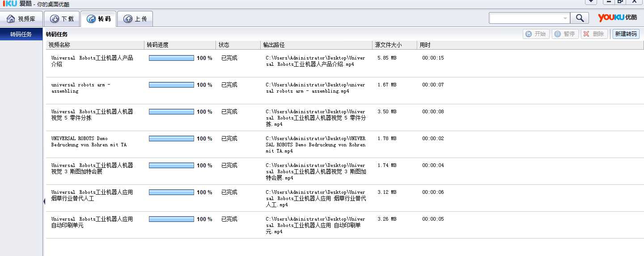This screenshot has height=256, width=644.
Task: Select the 烟草行业替代人工 video row
Action: pos(345,198)
